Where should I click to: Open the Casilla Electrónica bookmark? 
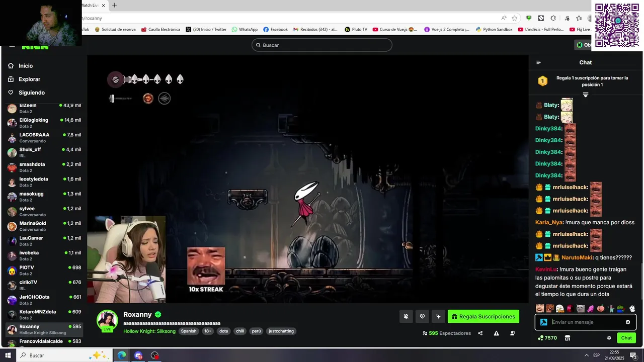[x=160, y=30]
